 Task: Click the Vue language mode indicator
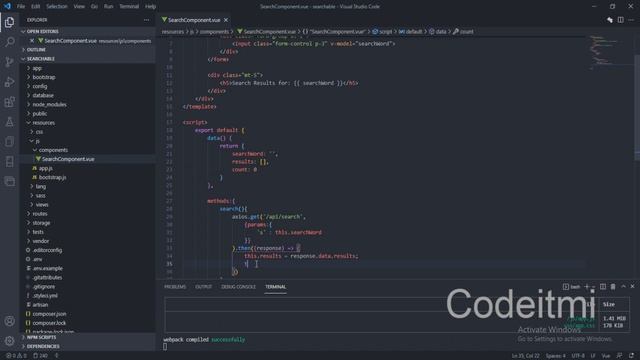pos(606,356)
